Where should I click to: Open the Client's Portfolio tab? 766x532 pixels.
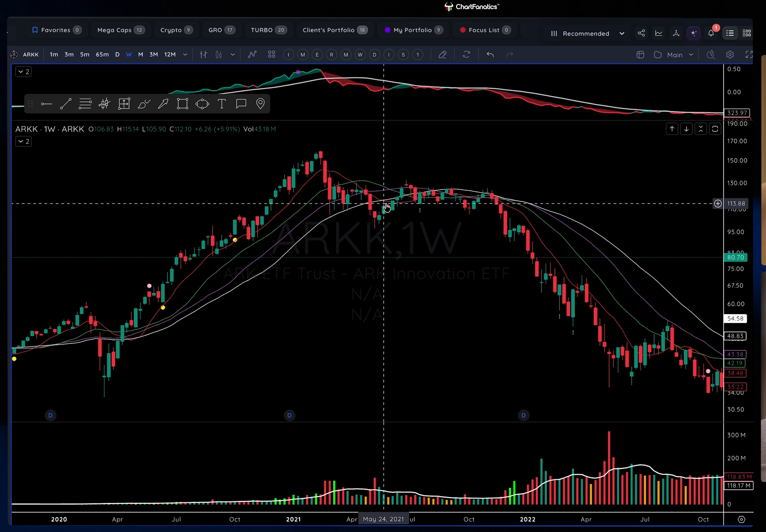[x=334, y=30]
